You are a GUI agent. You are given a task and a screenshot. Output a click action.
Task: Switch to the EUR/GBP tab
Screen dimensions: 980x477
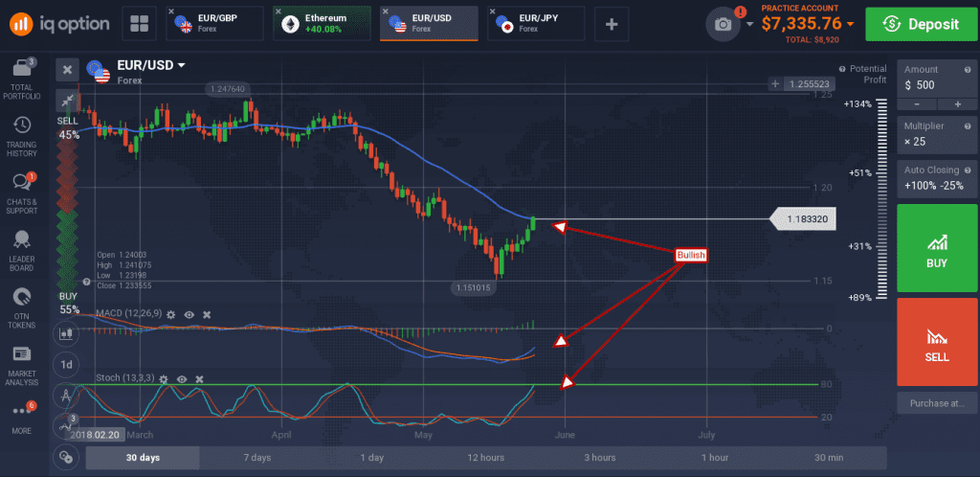pos(217,24)
